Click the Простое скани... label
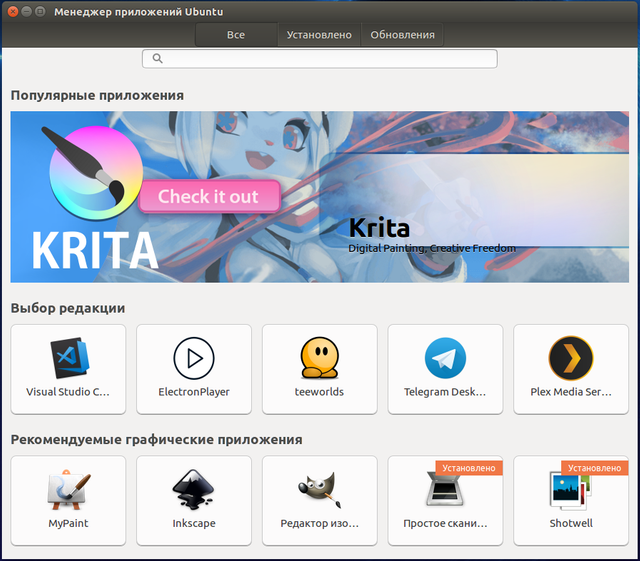640x561 pixels. (x=445, y=523)
